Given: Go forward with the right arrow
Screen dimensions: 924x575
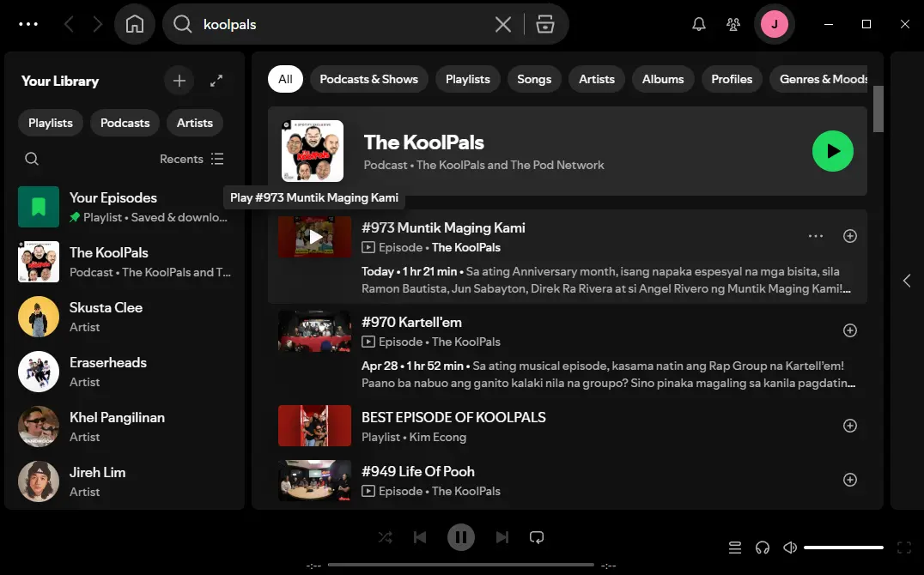Looking at the screenshot, I should 97,24.
